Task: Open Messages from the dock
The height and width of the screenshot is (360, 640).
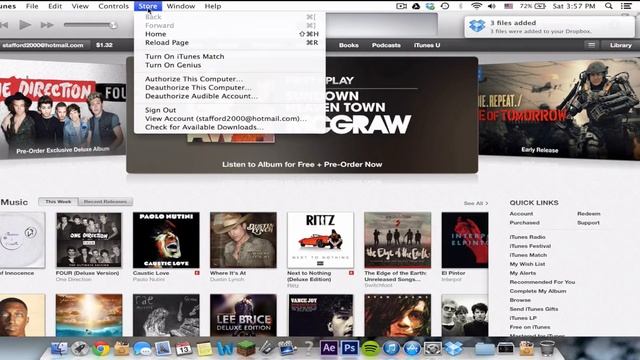Action: pos(142,348)
